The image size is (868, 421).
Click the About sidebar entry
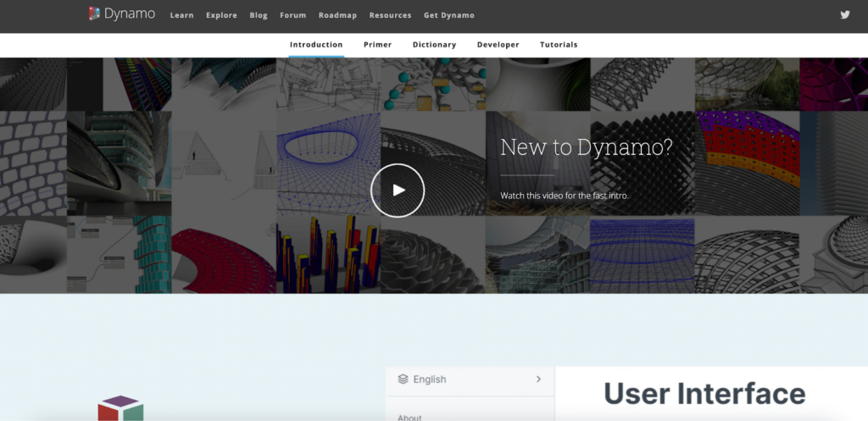pos(409,417)
